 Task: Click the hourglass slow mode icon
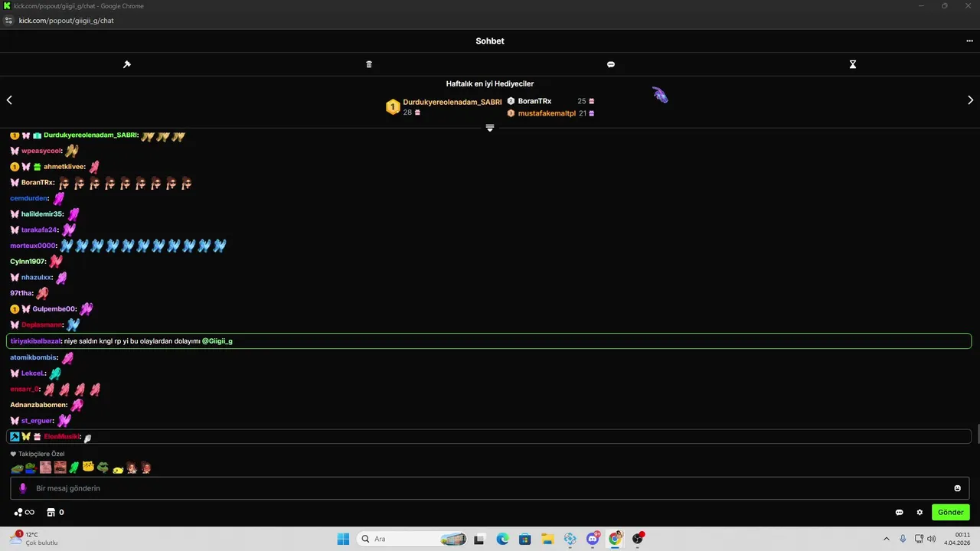tap(852, 64)
